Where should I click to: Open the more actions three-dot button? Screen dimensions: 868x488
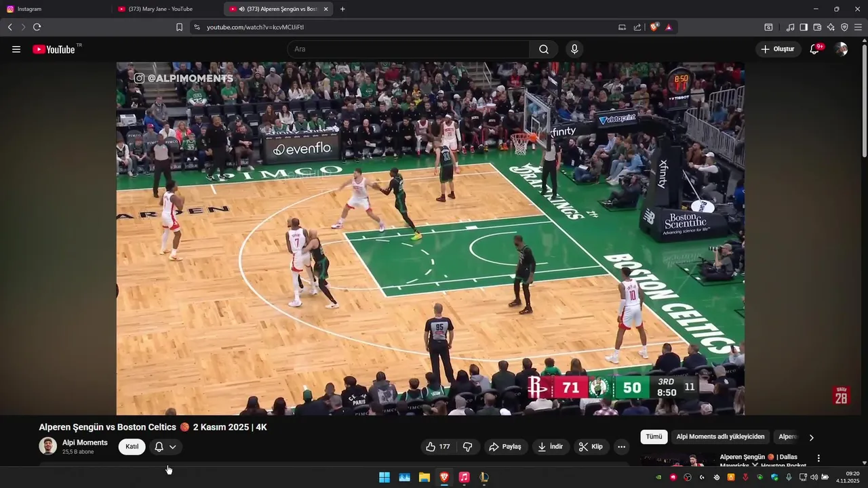[x=621, y=447]
